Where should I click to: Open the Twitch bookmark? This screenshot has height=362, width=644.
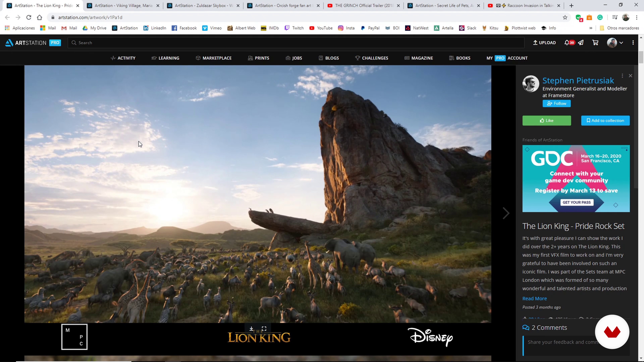point(294,28)
